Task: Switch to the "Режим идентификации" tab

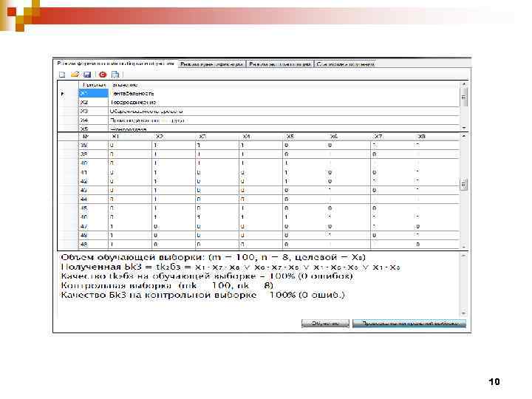Action: point(212,64)
